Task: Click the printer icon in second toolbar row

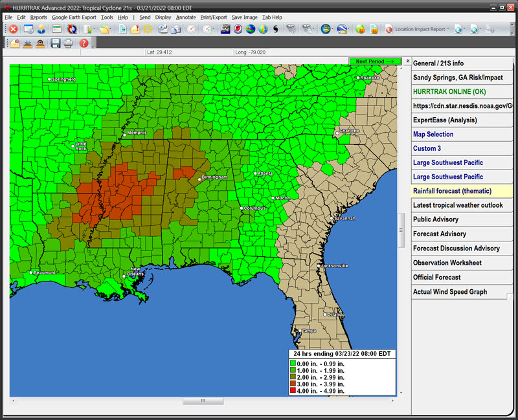Action: click(x=68, y=43)
